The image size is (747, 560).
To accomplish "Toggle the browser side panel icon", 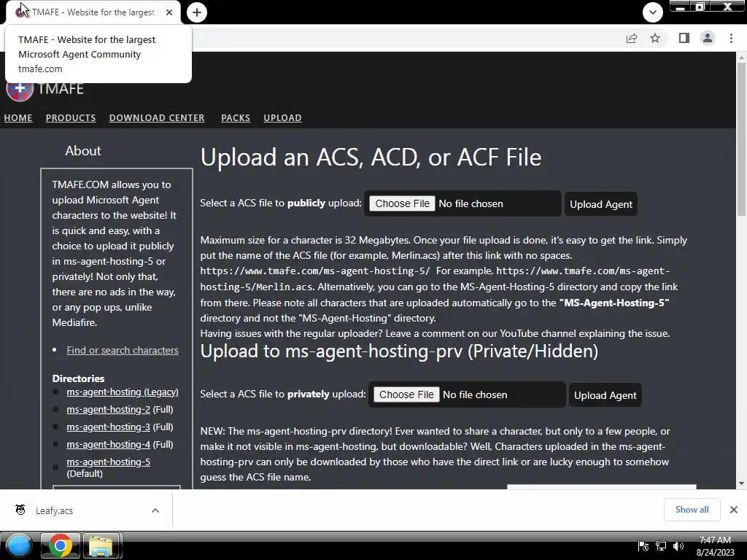I will (684, 38).
